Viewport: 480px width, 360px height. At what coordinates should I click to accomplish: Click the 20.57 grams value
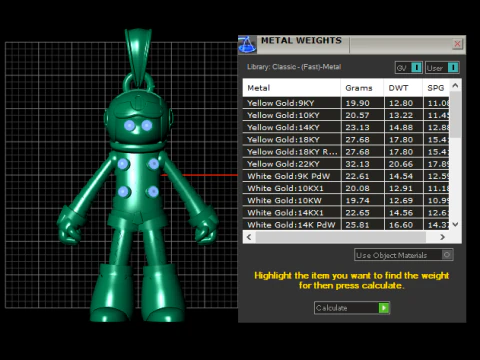tap(357, 115)
